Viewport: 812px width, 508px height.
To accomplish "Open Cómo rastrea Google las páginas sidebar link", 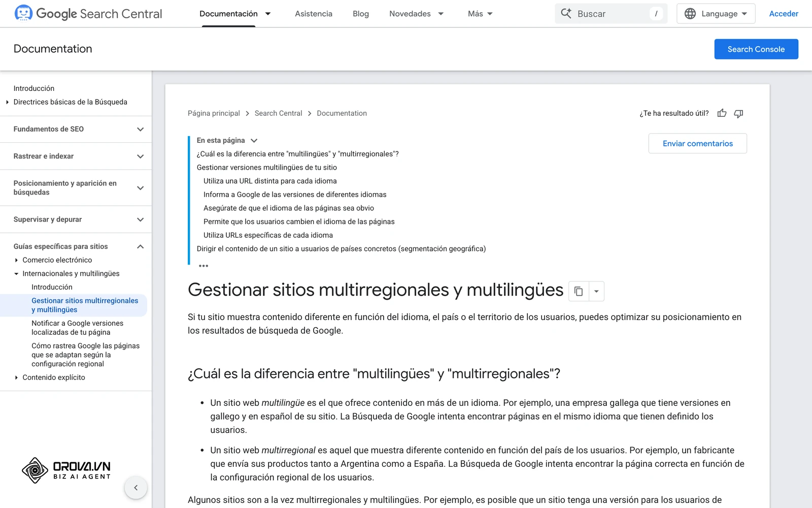I will point(85,355).
